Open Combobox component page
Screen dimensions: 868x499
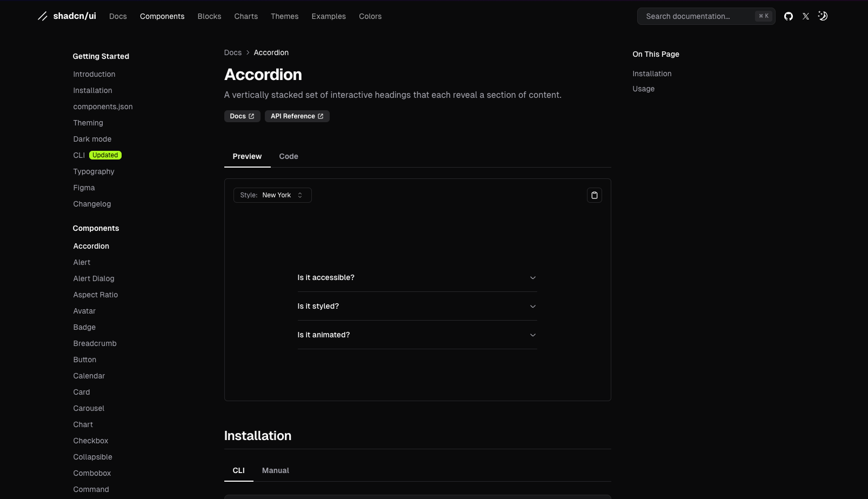[92, 473]
